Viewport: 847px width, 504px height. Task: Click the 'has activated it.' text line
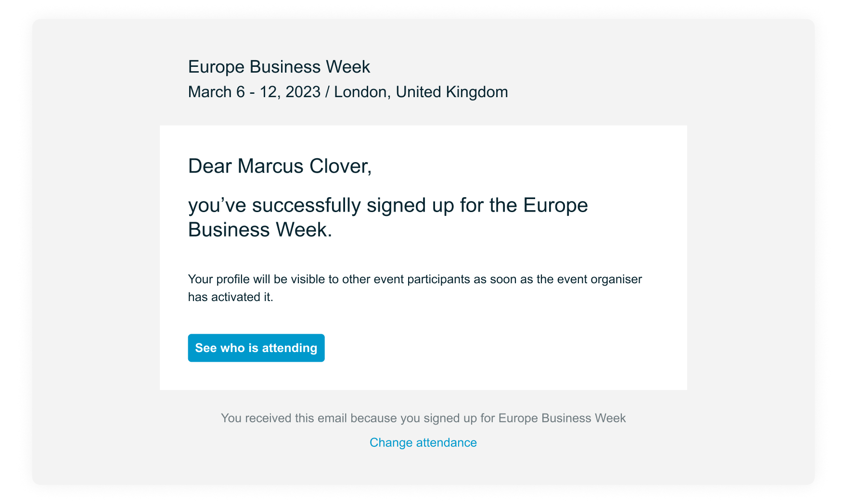click(231, 297)
